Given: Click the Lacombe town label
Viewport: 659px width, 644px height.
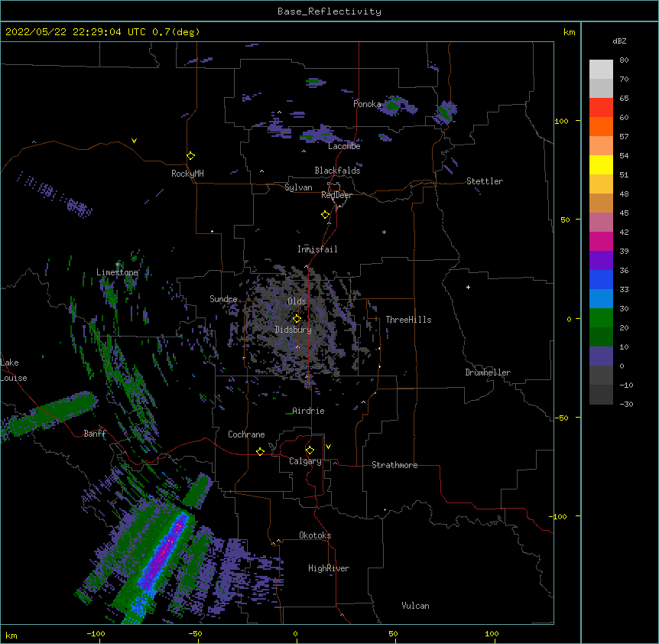Looking at the screenshot, I should 344,146.
